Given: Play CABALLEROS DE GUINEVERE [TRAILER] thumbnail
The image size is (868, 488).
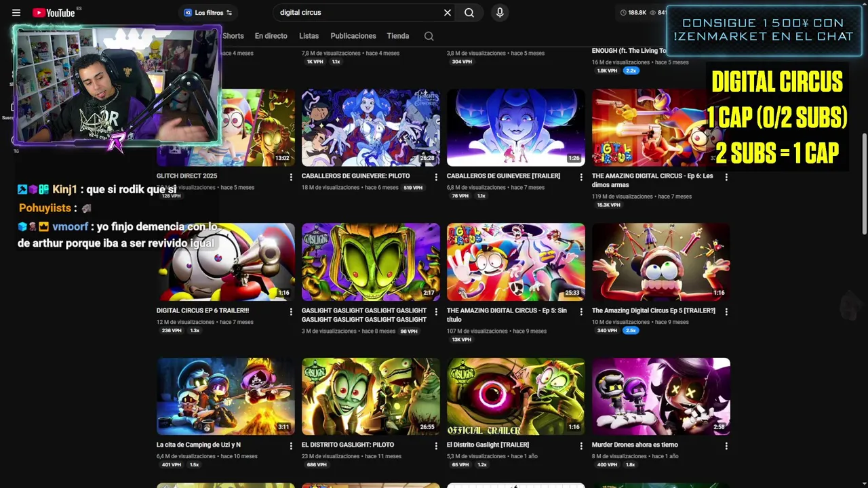Looking at the screenshot, I should point(516,127).
